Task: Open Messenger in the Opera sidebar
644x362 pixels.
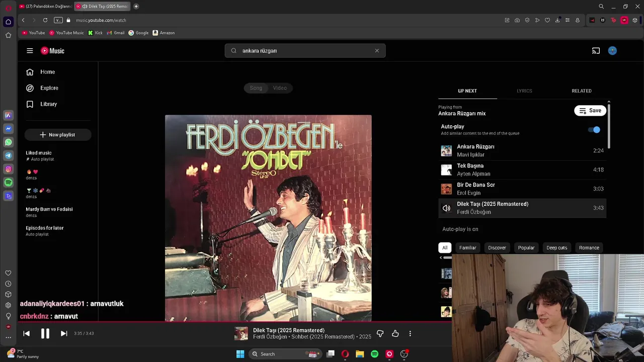Action: [8, 129]
